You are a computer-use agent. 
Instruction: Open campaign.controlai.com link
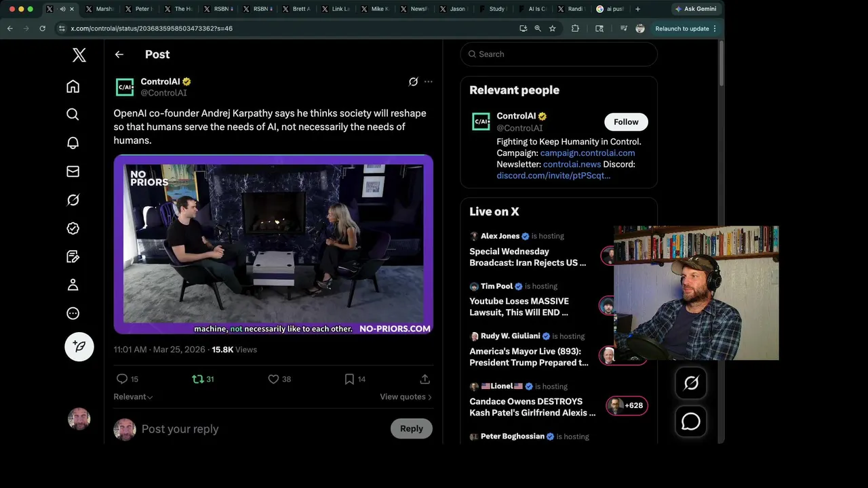pos(587,153)
